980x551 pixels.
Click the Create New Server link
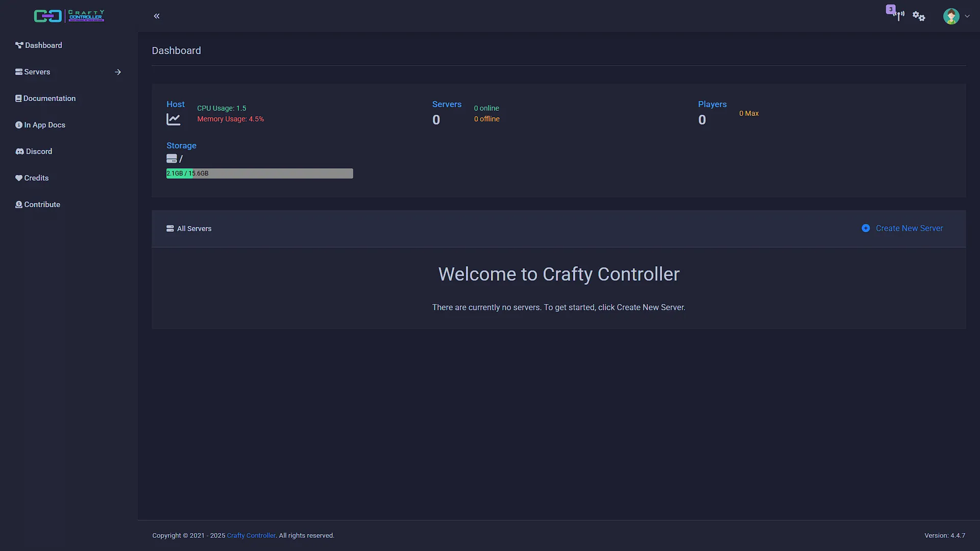909,228
